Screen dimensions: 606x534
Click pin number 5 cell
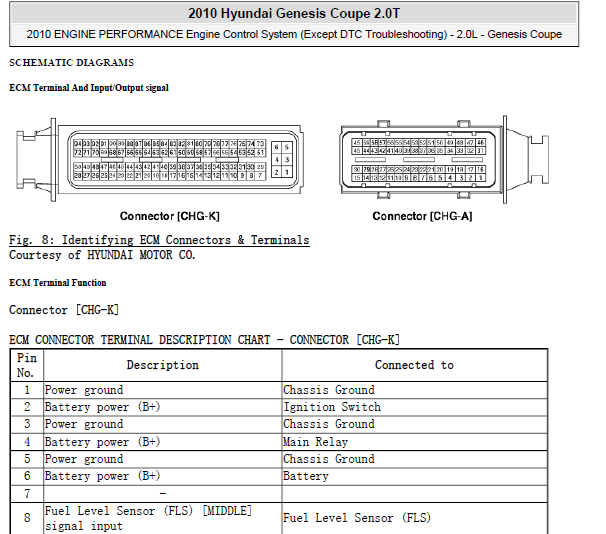pyautogui.click(x=27, y=459)
